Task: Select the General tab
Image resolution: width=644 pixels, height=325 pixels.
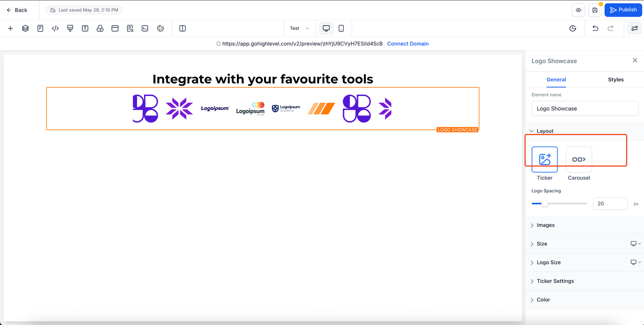Action: 556,80
